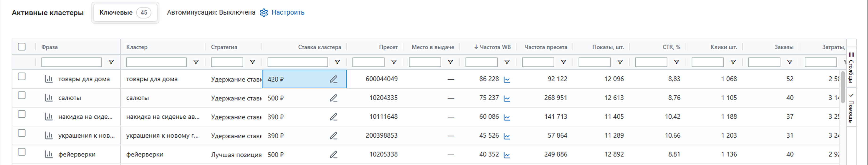Click the Кластер filter text field
This screenshot has height=165, width=868.
click(x=156, y=62)
